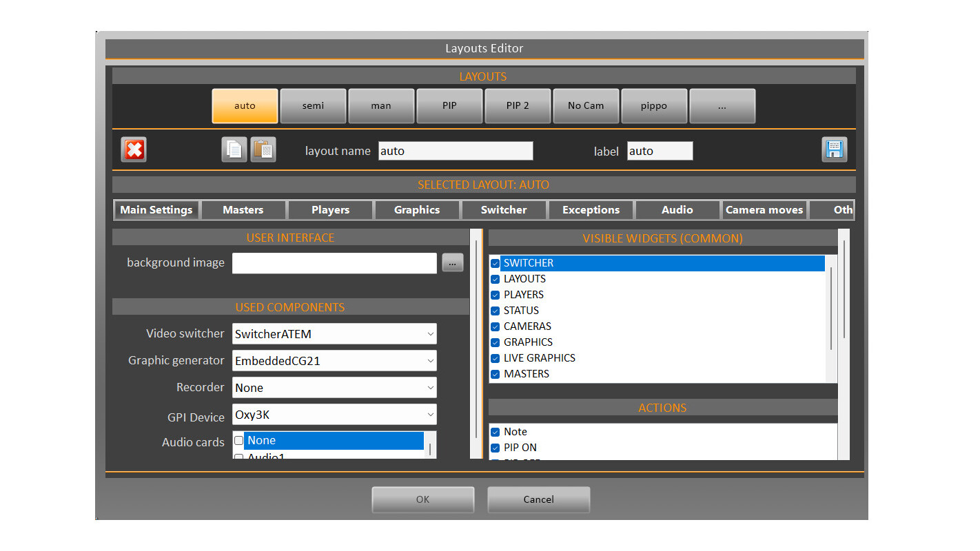Image resolution: width=980 pixels, height=551 pixels.
Task: Click the Cancel button
Action: (539, 500)
